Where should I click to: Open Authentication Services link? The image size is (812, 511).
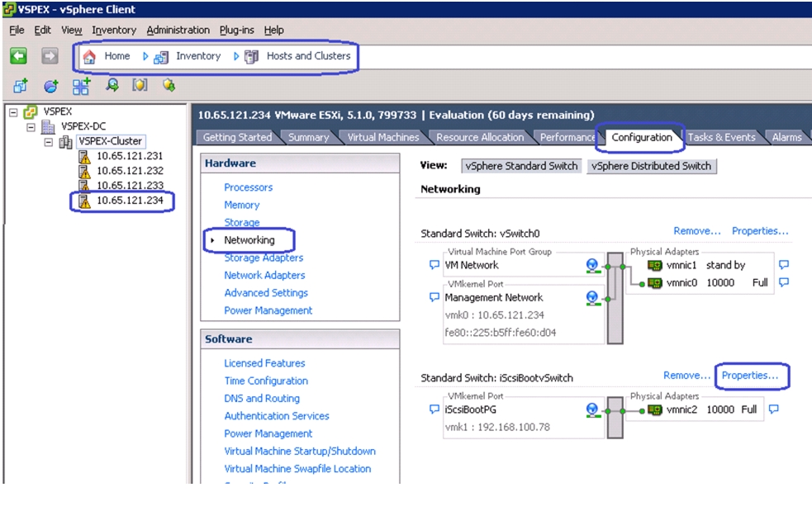coord(277,416)
